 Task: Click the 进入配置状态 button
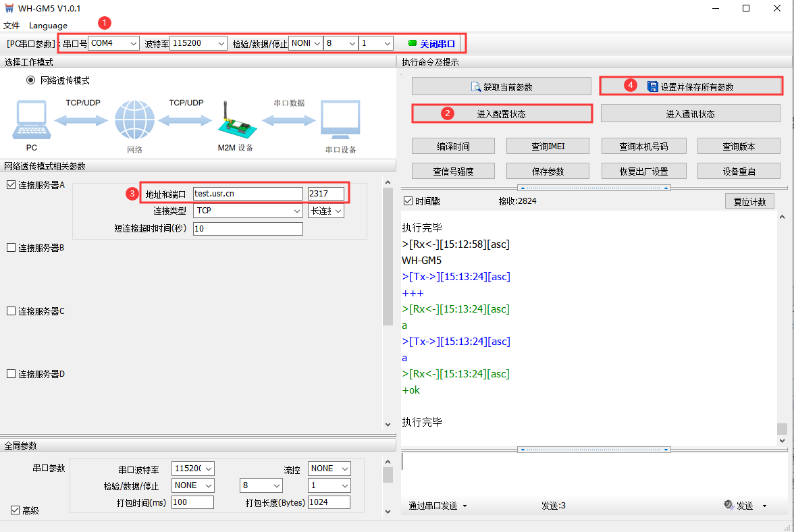pos(502,113)
